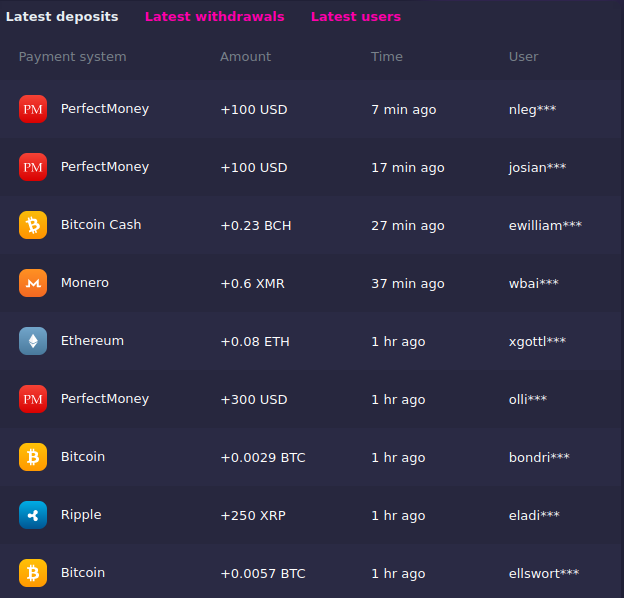Click the +100 USD amount for josian***
Viewport: 624px width, 598px height.
254,168
